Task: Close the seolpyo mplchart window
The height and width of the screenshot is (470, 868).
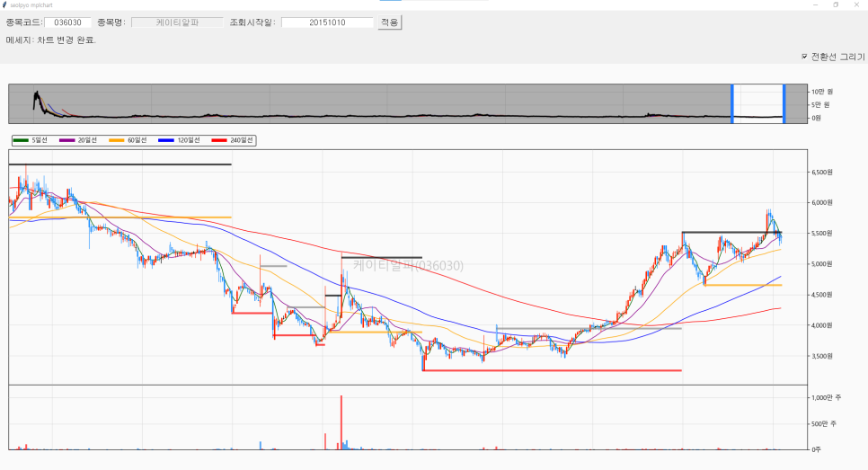Action: pyautogui.click(x=856, y=5)
